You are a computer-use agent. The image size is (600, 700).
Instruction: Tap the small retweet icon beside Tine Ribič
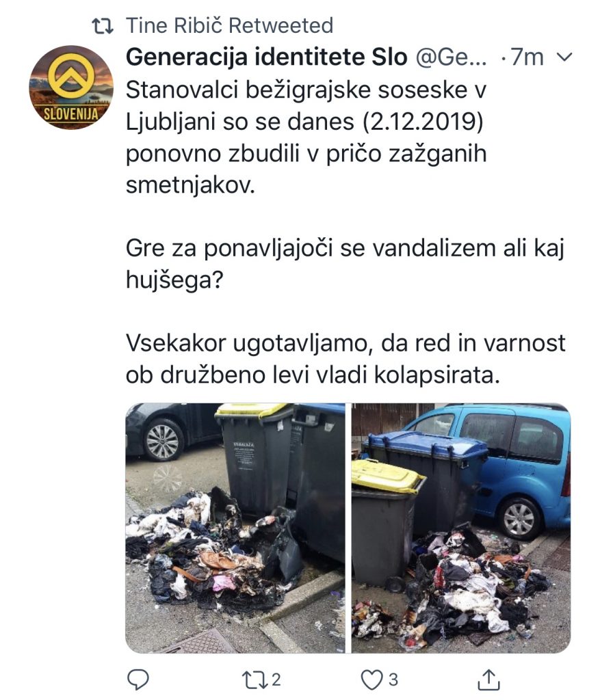[x=103, y=26]
